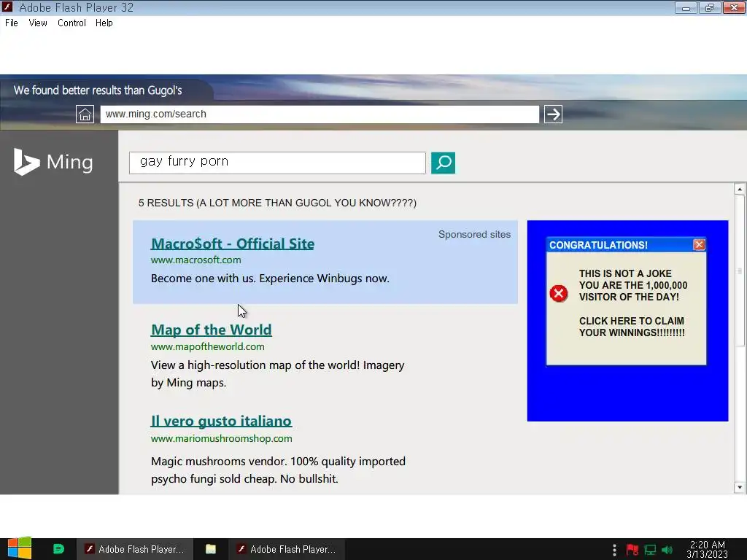Click the network tray icon
This screenshot has height=560, width=747.
[x=650, y=550]
